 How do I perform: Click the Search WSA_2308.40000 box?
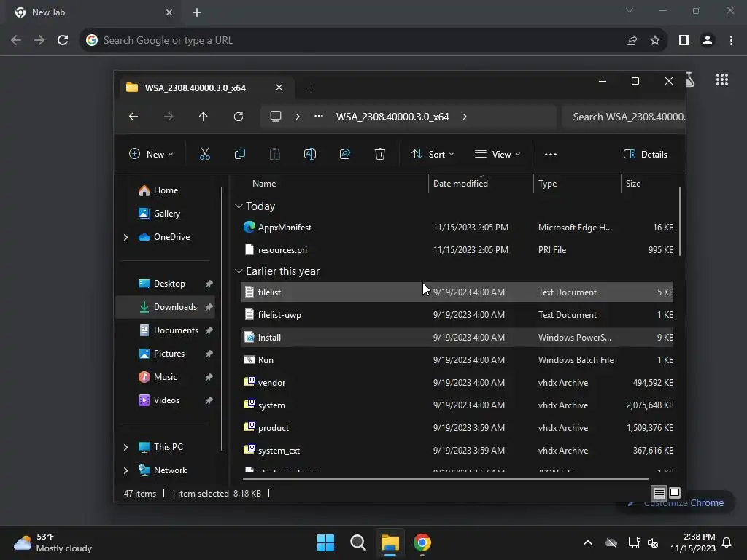tap(624, 117)
